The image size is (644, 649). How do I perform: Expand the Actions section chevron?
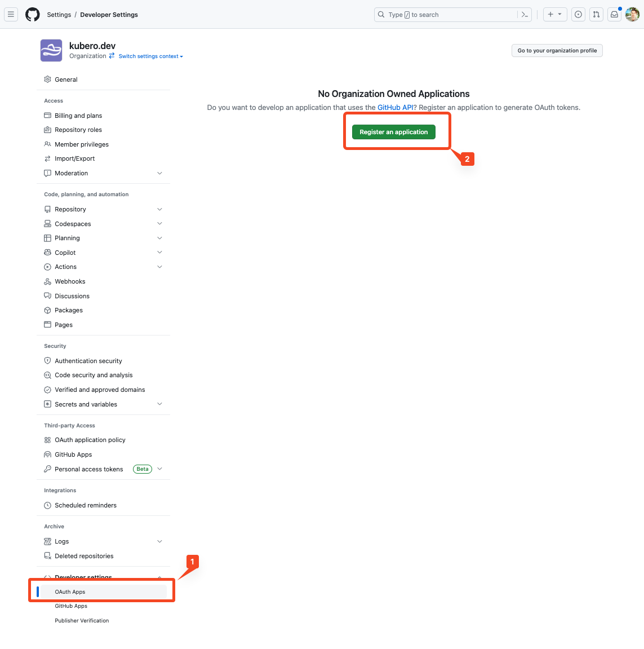point(159,267)
